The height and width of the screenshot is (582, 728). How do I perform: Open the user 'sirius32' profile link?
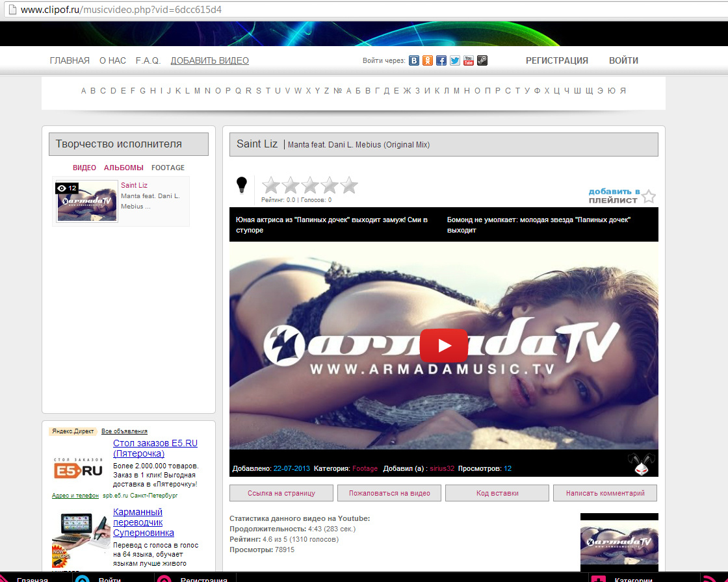click(442, 469)
